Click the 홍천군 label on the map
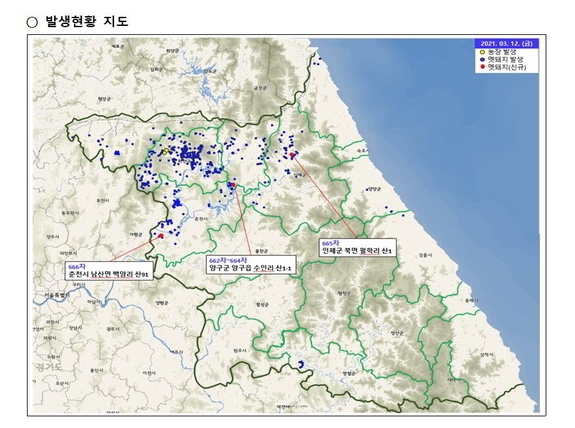The height and width of the screenshot is (428, 575). (260, 251)
